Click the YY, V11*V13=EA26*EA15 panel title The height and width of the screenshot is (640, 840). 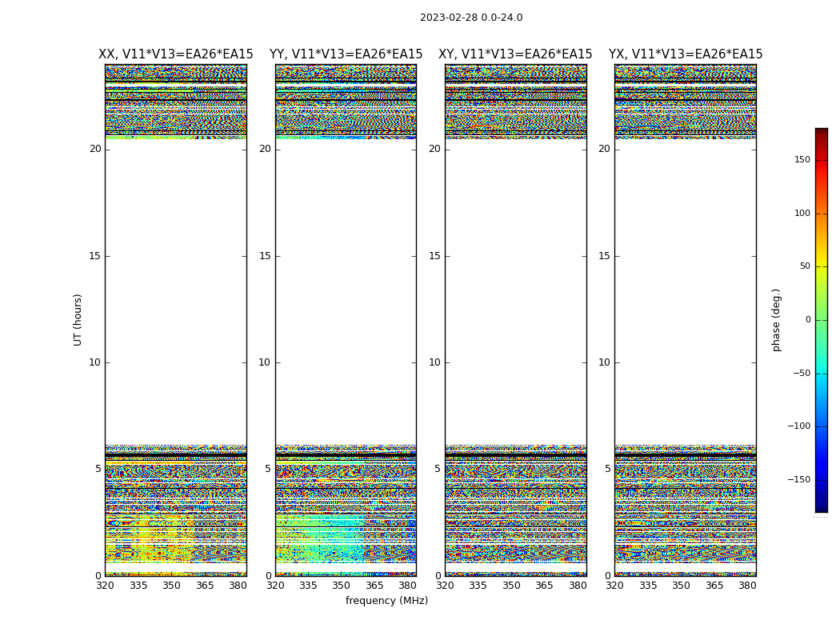(346, 54)
